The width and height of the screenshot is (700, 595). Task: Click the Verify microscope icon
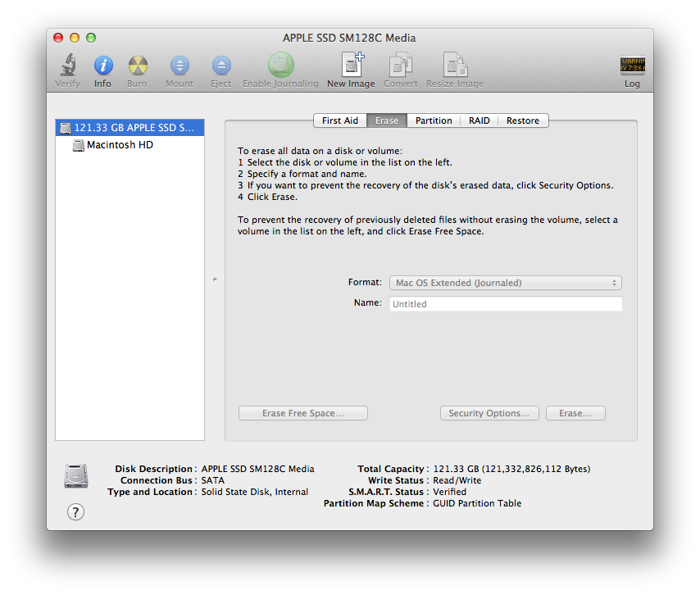68,66
